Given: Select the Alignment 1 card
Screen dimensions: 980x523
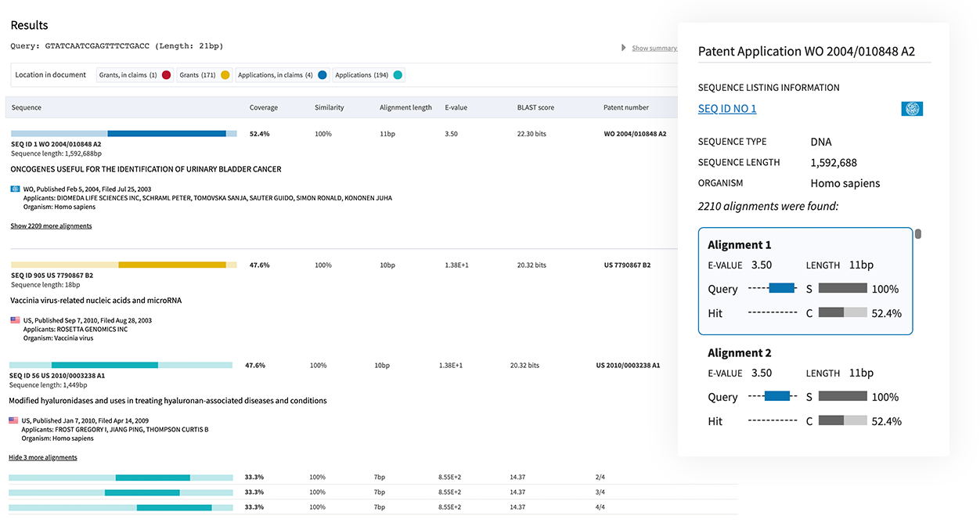Looking at the screenshot, I should 805,280.
